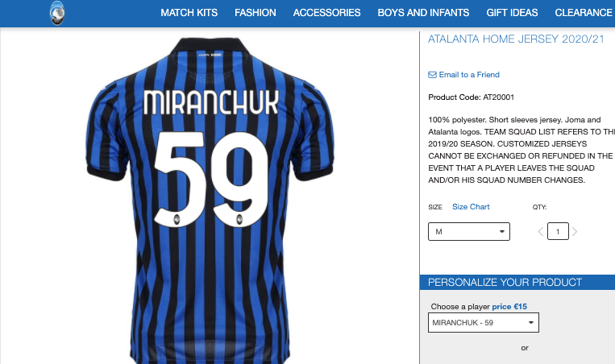The image size is (615, 364).
Task: Click the size dropdown caret arrow
Action: [x=501, y=232]
